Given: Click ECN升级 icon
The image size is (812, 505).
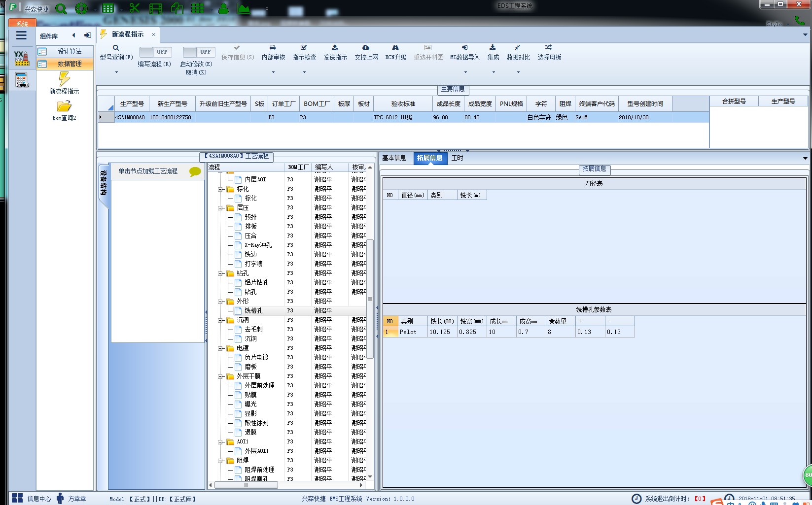Looking at the screenshot, I should 395,48.
